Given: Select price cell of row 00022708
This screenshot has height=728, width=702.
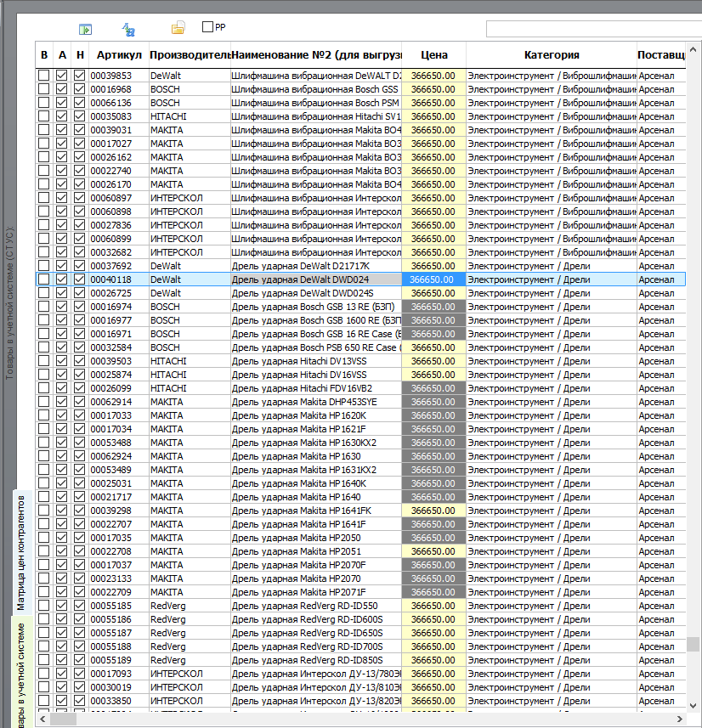Looking at the screenshot, I should [x=434, y=551].
